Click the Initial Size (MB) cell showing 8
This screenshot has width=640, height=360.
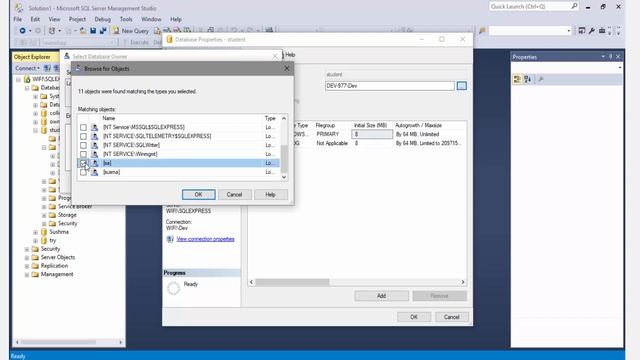pos(372,134)
